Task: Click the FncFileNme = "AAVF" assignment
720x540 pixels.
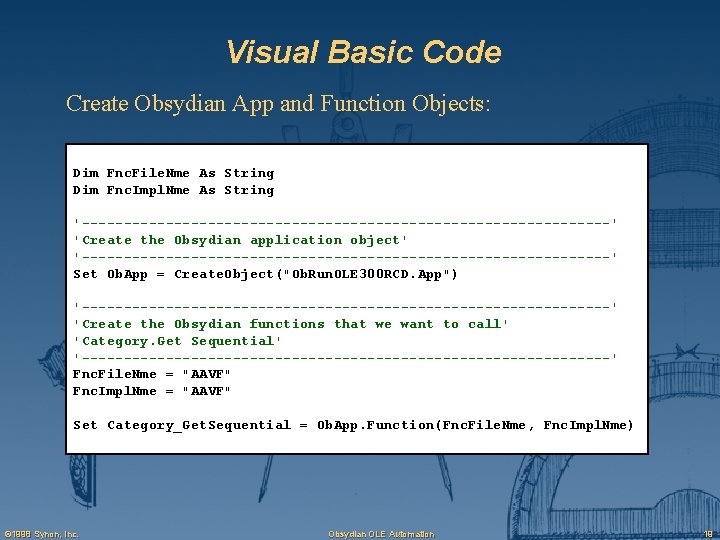Action: coord(152,375)
